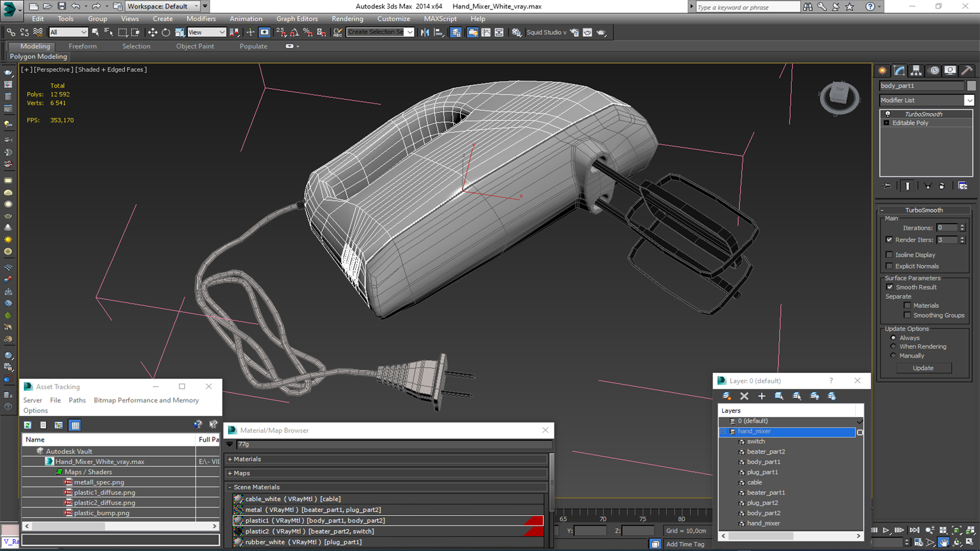980x551 pixels.
Task: Click the object color swatch
Action: click(971, 86)
